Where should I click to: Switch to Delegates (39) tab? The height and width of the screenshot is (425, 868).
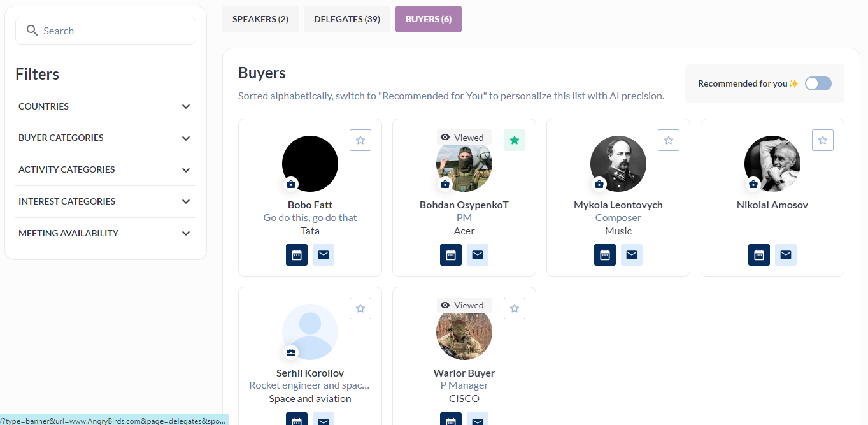347,19
